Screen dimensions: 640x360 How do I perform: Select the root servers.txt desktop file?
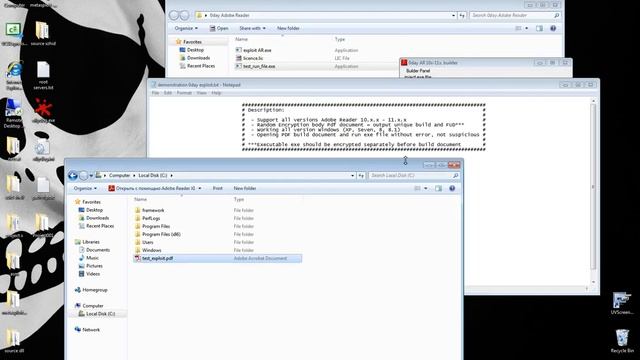click(43, 76)
